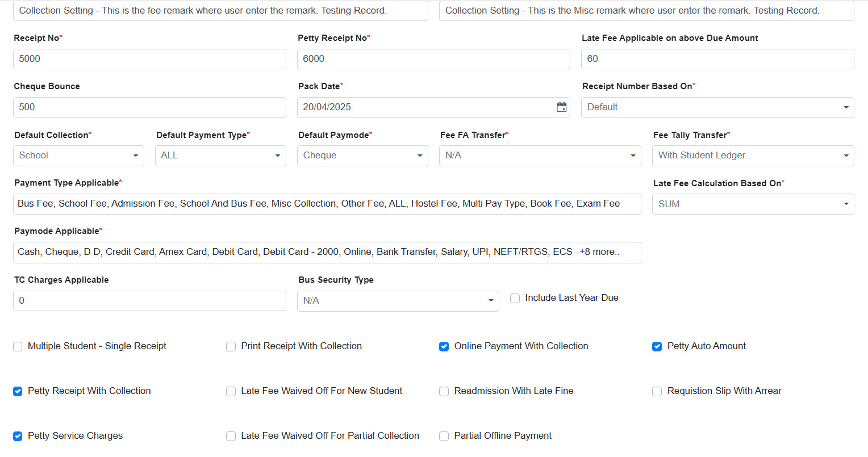This screenshot has height=457, width=868.
Task: Disable Petty Service Charges checkbox
Action: click(x=18, y=436)
